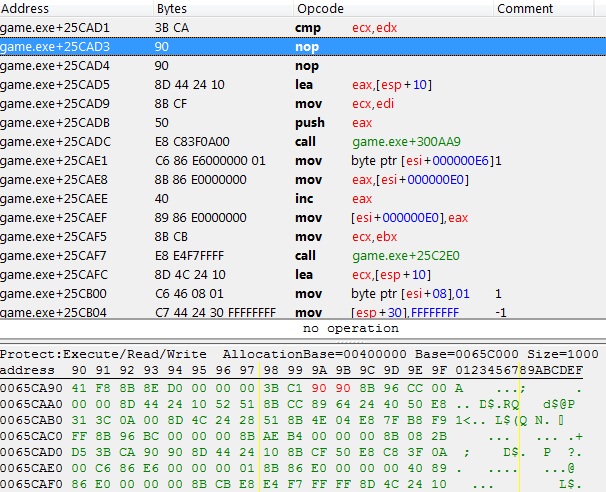Select hex dump row 0065CA90
Screen dimensions: 606x492
291,388
